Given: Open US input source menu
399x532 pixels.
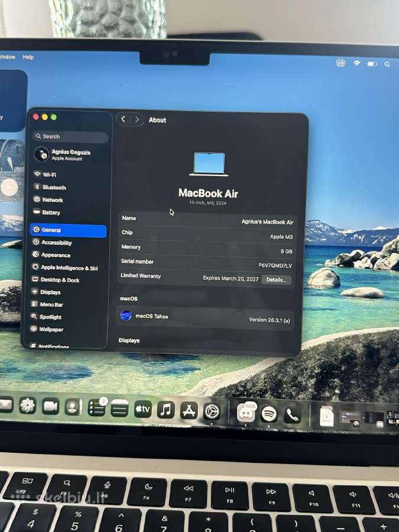Looking at the screenshot, I should pos(340,63).
